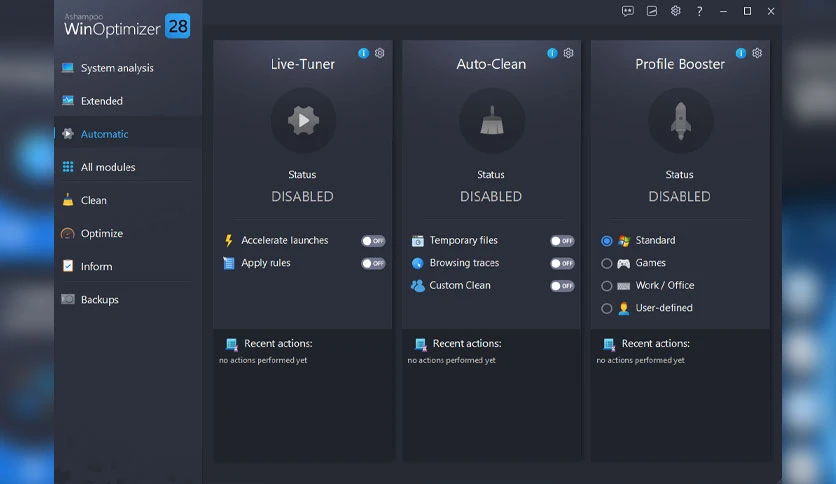This screenshot has height=484, width=836.
Task: Click the Work / Office keyboard icon
Action: pyautogui.click(x=623, y=286)
